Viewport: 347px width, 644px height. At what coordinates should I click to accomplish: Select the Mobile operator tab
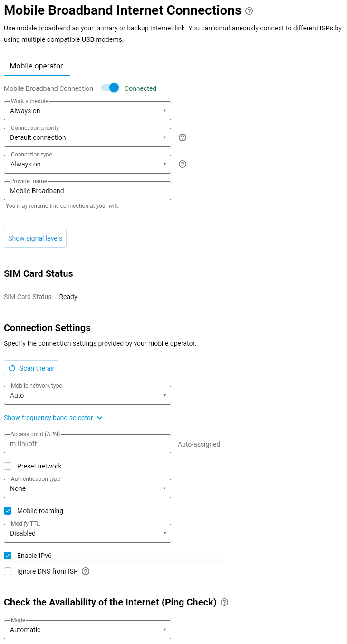pos(37,66)
